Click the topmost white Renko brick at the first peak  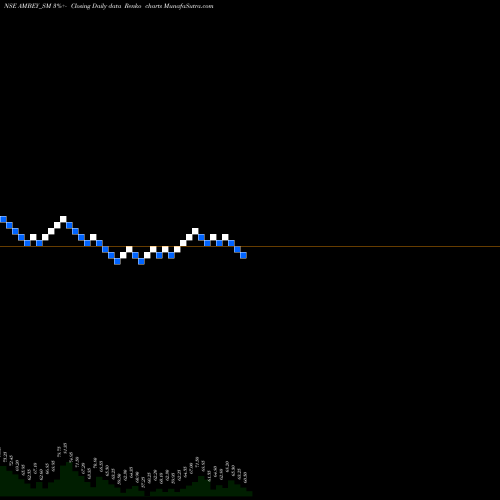[x=63, y=219]
